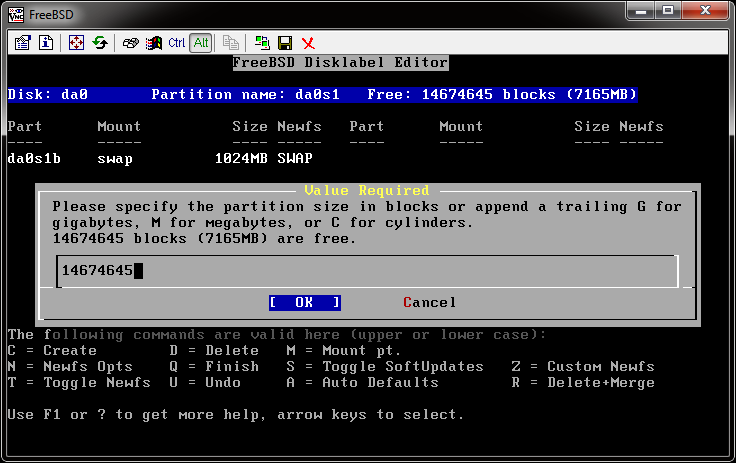The width and height of the screenshot is (736, 463).
Task: Start a new VNC connection
Action: (x=262, y=43)
